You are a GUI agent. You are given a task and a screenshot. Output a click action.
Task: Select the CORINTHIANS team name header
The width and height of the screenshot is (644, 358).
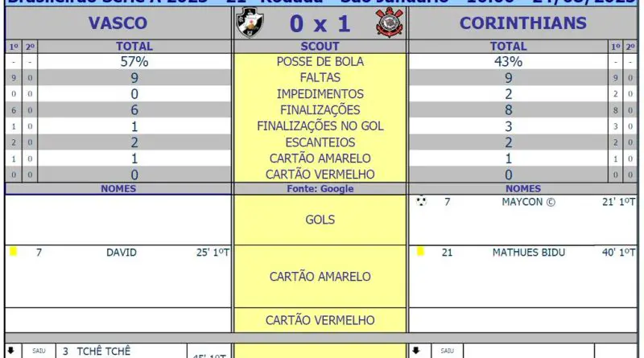522,23
